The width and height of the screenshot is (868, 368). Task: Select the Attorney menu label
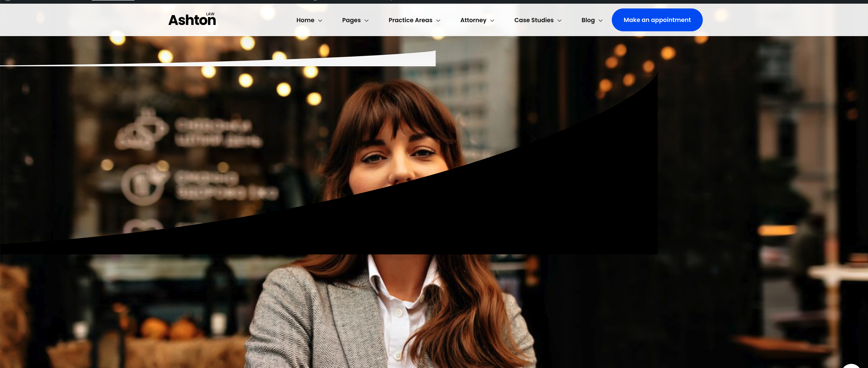[x=473, y=20]
